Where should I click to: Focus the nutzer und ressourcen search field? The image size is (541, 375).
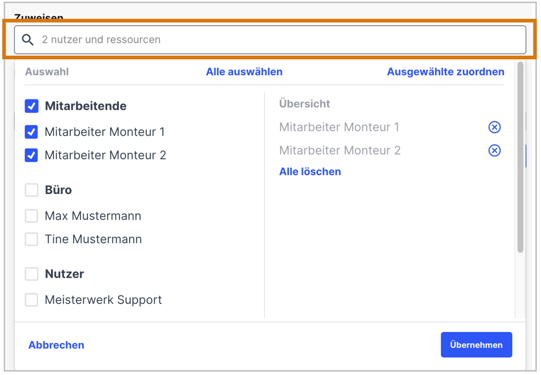click(x=270, y=40)
